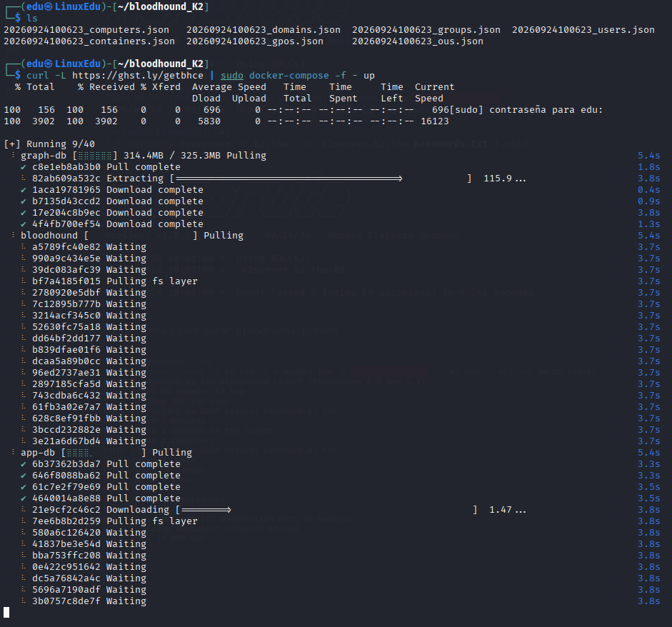The width and height of the screenshot is (672, 627).
Task: Select the 20260924100623_domains.json file name
Action: (263, 30)
